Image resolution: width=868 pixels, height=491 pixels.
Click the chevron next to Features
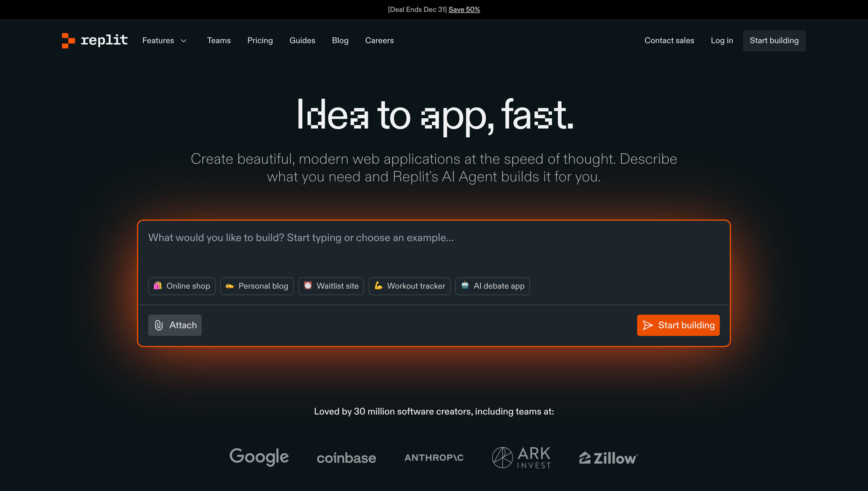tap(184, 41)
